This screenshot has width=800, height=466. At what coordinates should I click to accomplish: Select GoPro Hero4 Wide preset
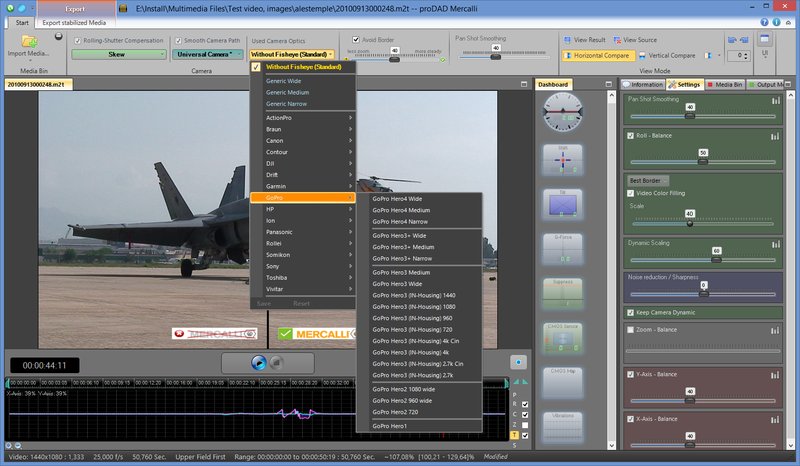click(x=419, y=199)
